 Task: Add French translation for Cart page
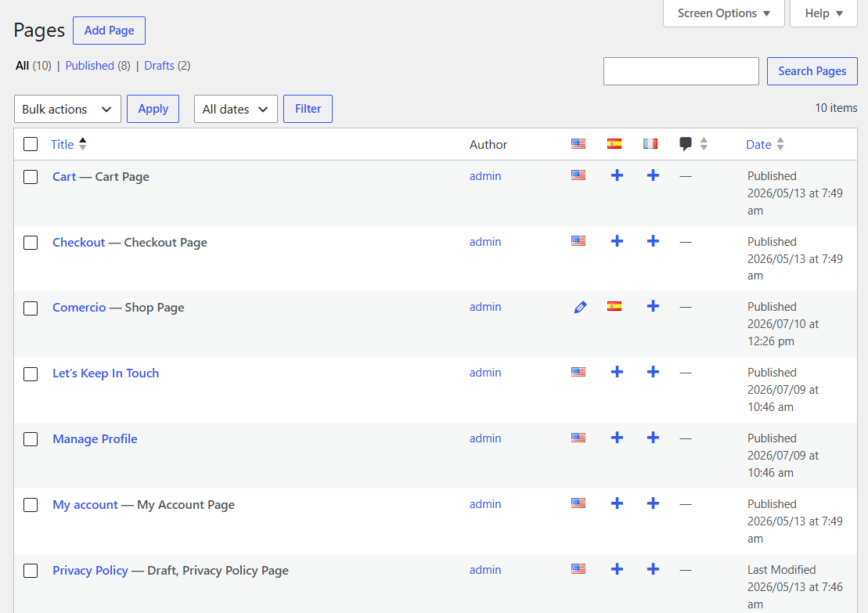point(653,175)
